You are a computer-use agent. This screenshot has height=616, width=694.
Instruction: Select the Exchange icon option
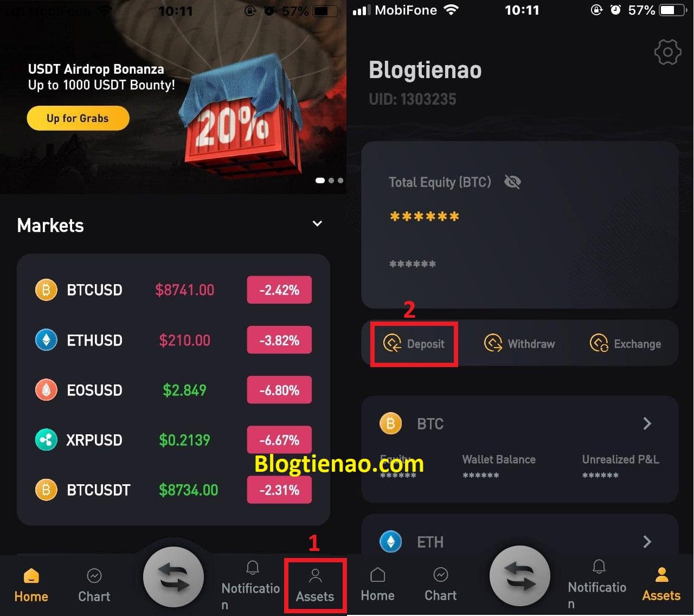pyautogui.click(x=625, y=344)
